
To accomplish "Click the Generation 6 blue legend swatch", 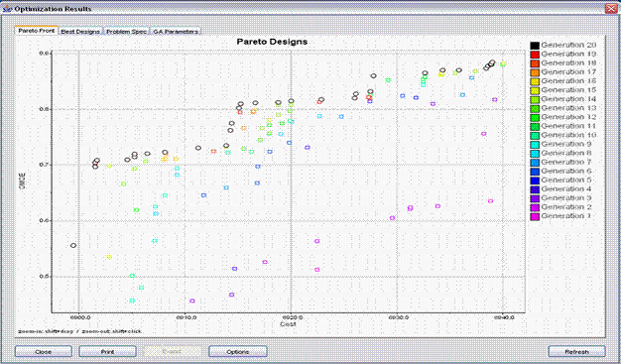I will tap(535, 172).
